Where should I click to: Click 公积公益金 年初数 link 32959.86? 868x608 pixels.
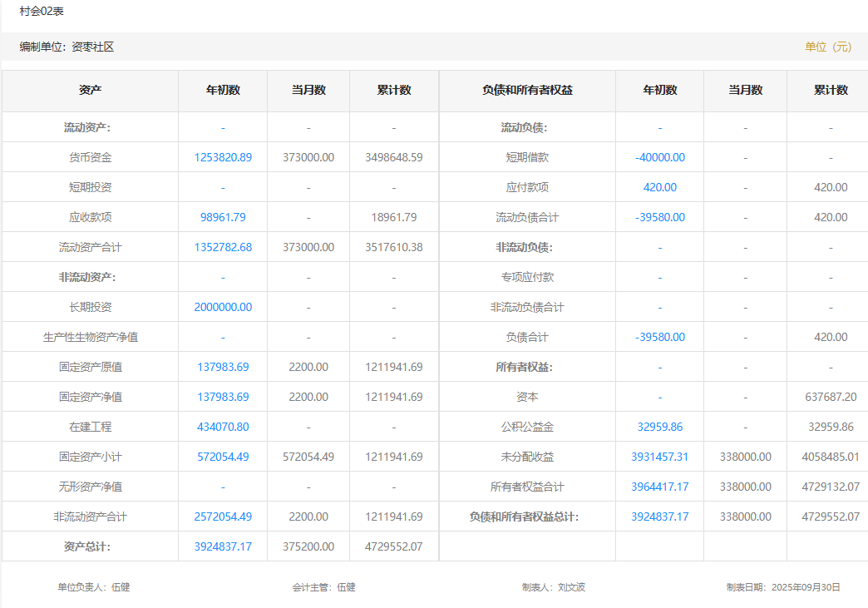pyautogui.click(x=660, y=427)
